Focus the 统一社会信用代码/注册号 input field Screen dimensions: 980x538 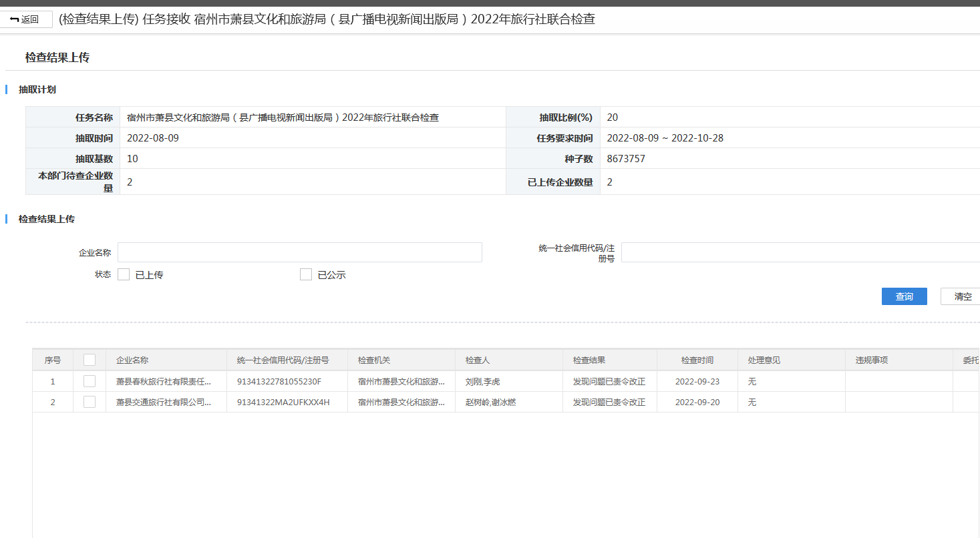pyautogui.click(x=800, y=252)
